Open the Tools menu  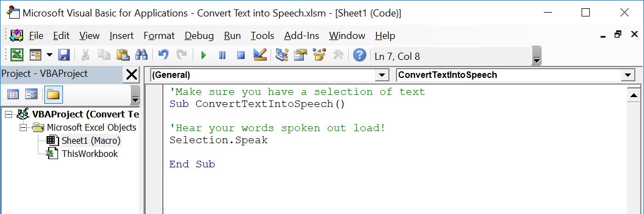[x=262, y=36]
